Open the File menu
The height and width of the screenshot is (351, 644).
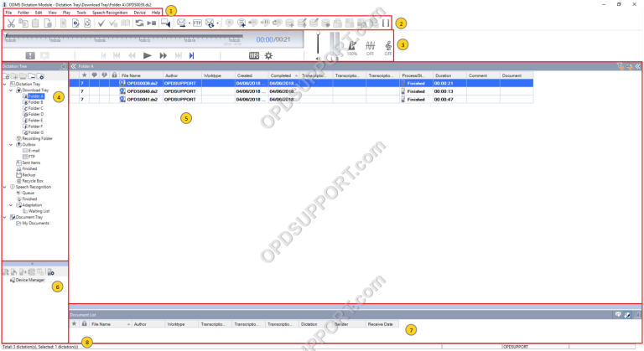pyautogui.click(x=8, y=13)
